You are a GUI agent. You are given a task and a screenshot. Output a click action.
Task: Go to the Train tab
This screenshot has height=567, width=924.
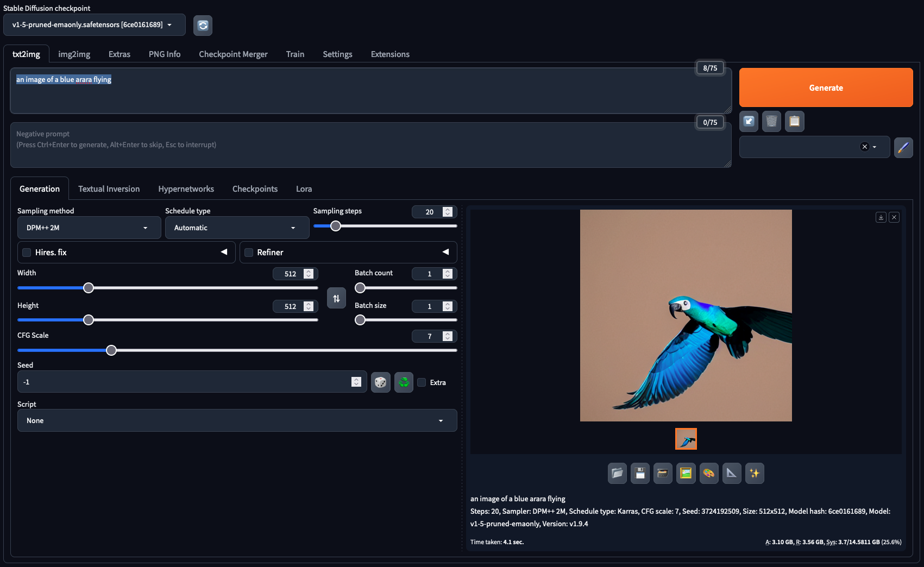[x=295, y=54]
